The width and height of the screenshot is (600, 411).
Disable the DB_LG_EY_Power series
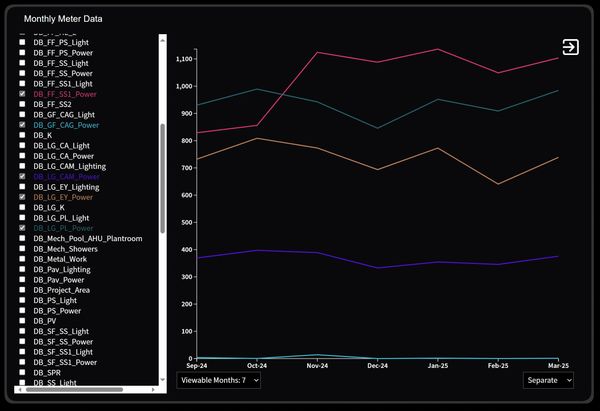pyautogui.click(x=23, y=197)
